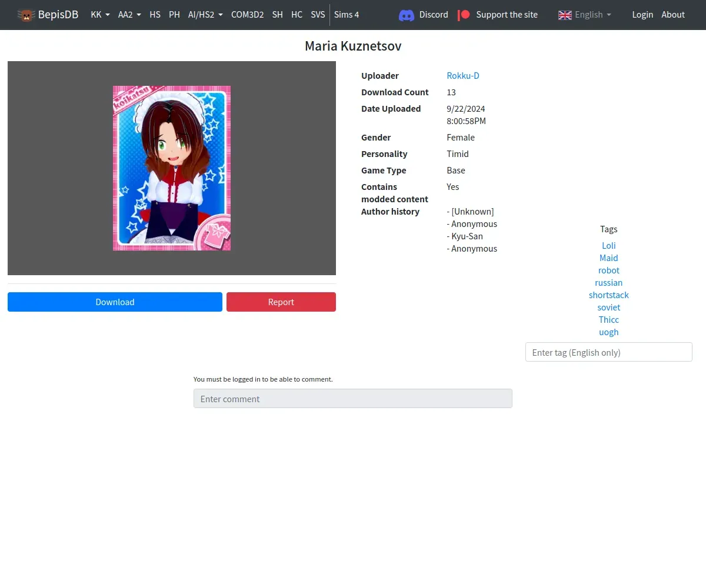
Task: Click the logged-in-to-comment notice text
Action: click(x=263, y=379)
